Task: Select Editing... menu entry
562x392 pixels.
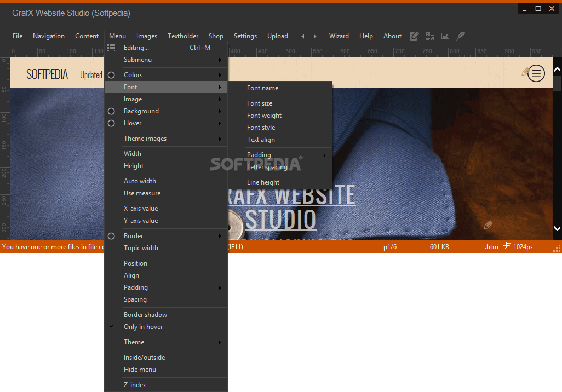Action: coord(167,47)
